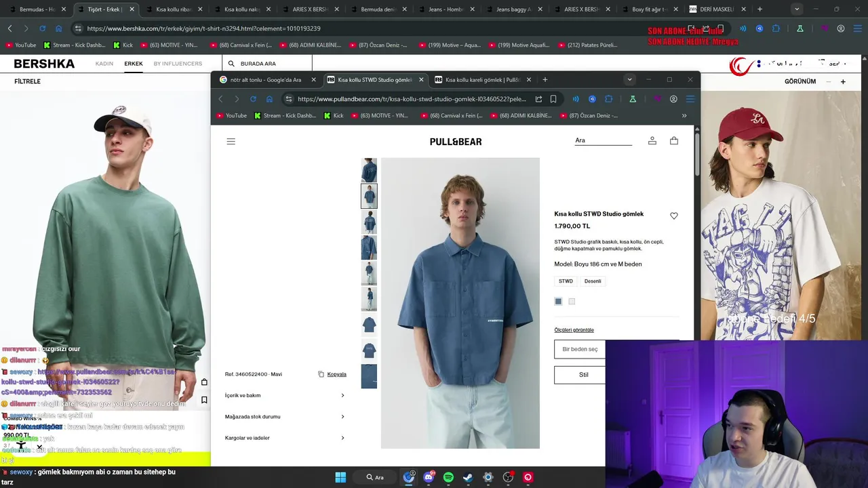This screenshot has height=488, width=868.
Task: Expand Mağazada stok durumu section
Action: (285, 416)
